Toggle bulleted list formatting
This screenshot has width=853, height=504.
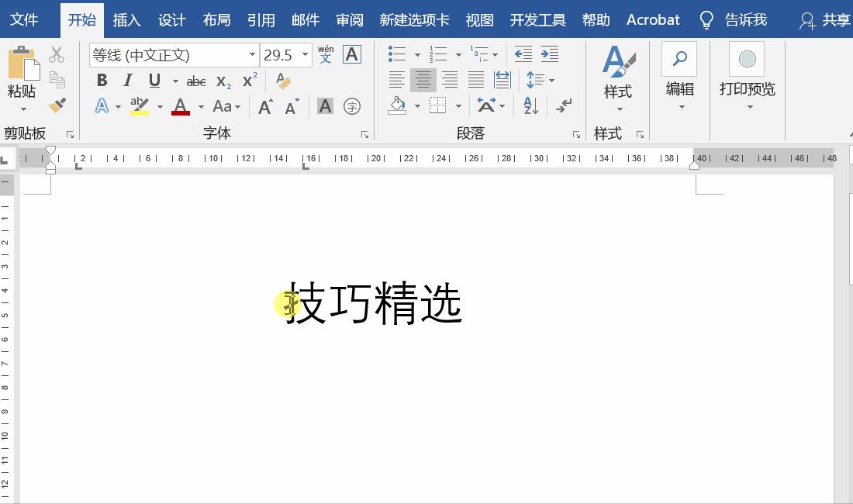[x=395, y=53]
